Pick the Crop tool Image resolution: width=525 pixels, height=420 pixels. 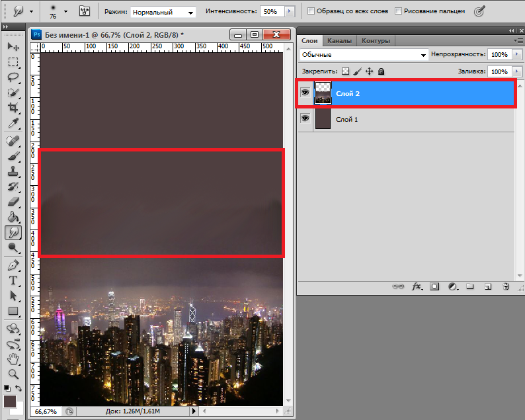(13, 108)
